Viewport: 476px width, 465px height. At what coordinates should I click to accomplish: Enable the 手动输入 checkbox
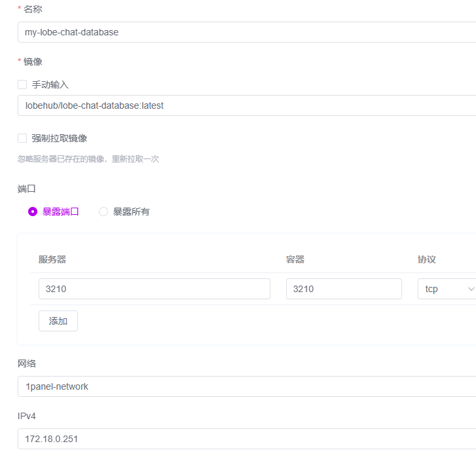[x=22, y=84]
